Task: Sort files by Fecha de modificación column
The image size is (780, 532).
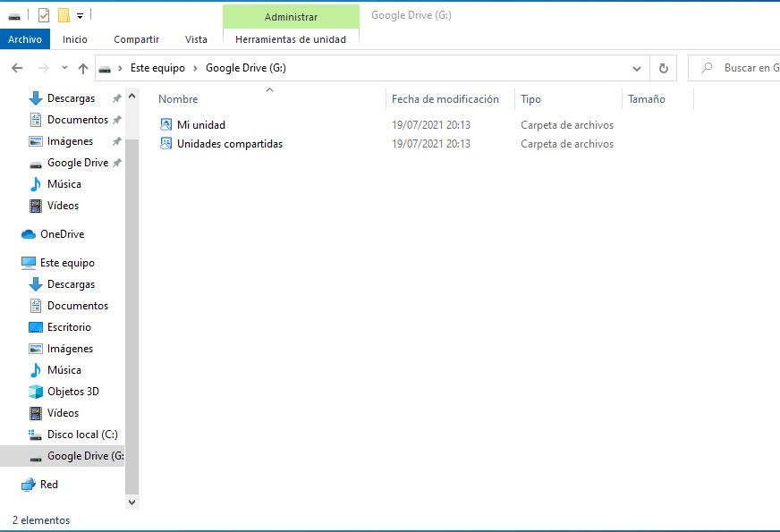Action: coord(445,99)
